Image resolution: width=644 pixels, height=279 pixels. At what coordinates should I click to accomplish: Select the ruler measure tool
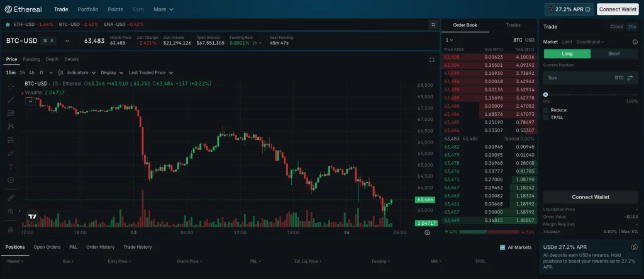point(11,198)
